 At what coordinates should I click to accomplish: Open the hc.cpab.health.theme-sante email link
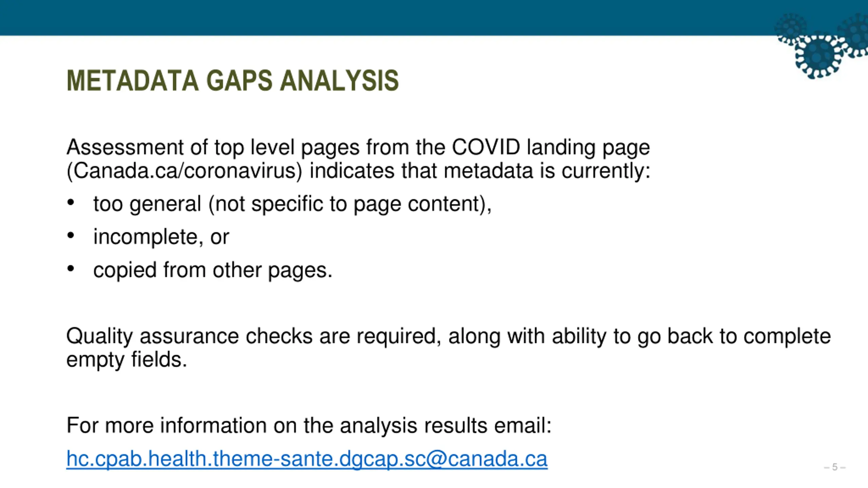point(307,460)
